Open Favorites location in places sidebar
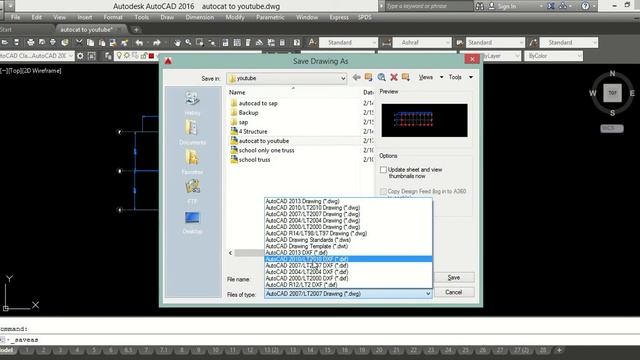The height and width of the screenshot is (360, 640). tap(192, 162)
